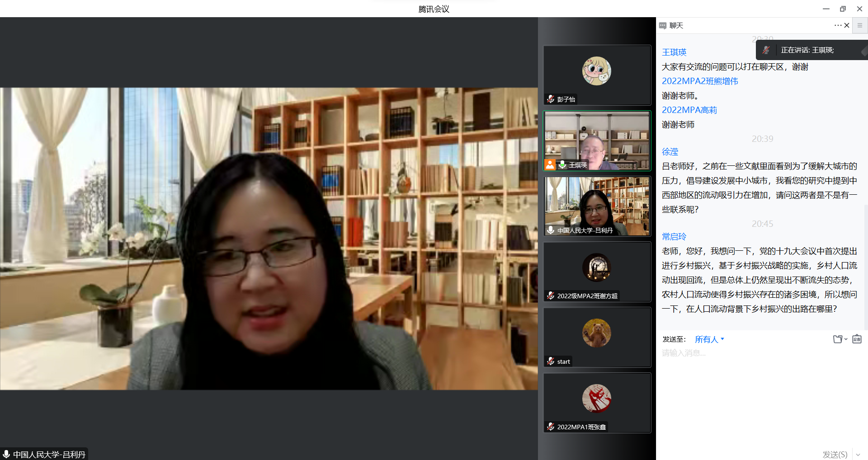Select the 中国人民大学-吕利丹 video thumbnail
The width and height of the screenshot is (868, 460).
[597, 206]
